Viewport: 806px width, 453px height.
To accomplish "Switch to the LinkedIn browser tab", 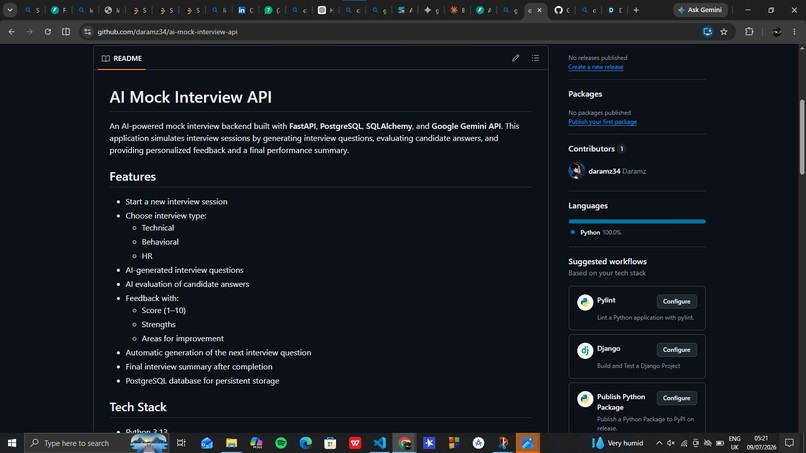I will tap(245, 10).
